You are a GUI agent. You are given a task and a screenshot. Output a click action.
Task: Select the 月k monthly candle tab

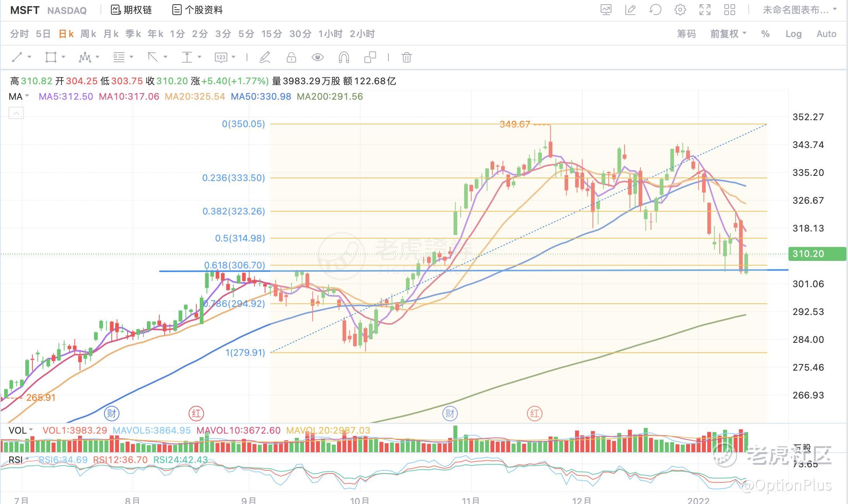[111, 34]
